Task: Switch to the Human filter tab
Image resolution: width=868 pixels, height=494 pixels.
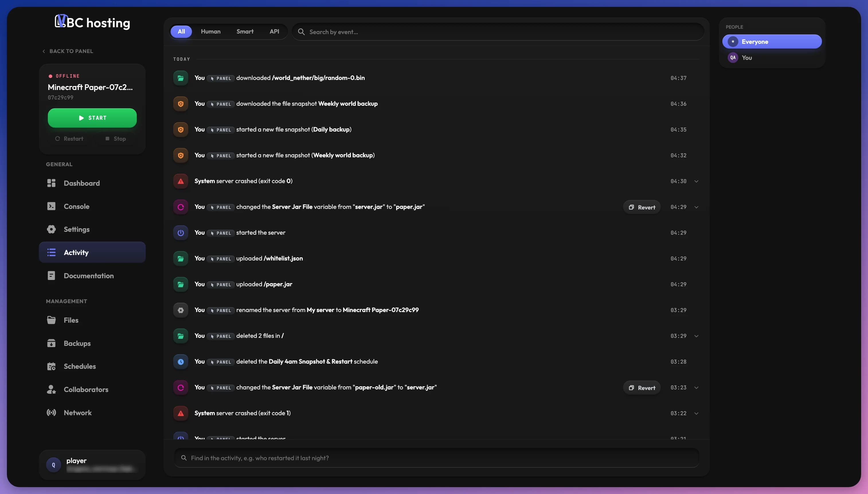Action: click(x=211, y=32)
